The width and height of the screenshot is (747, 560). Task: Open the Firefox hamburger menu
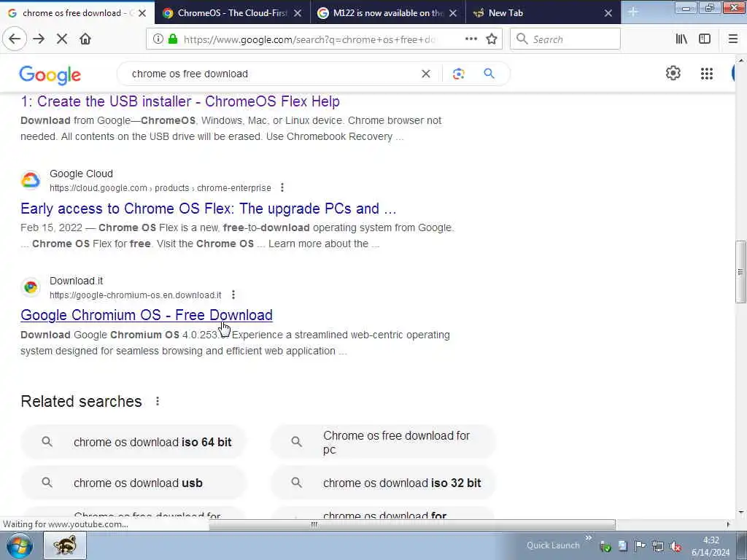[x=732, y=39]
